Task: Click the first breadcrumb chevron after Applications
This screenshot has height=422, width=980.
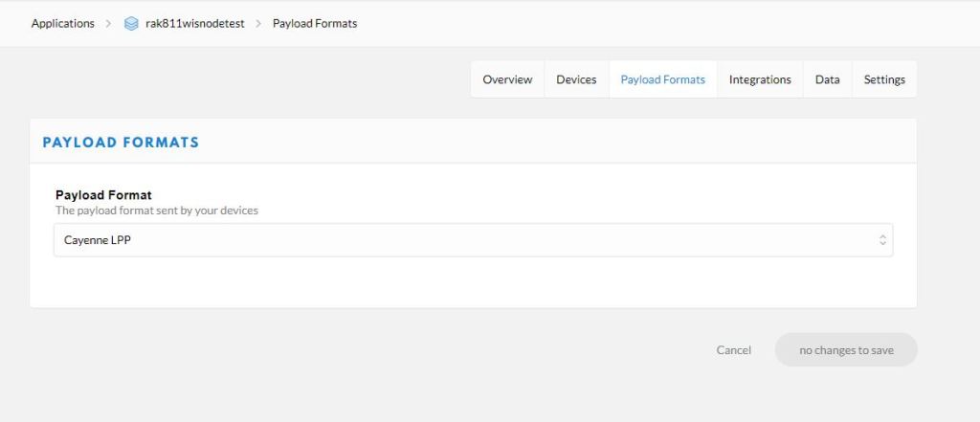Action: point(109,23)
